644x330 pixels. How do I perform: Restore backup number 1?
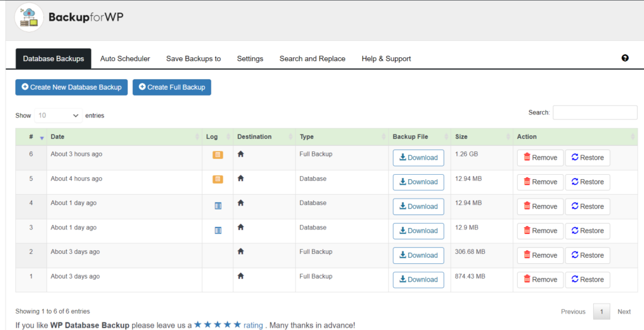[x=588, y=280]
